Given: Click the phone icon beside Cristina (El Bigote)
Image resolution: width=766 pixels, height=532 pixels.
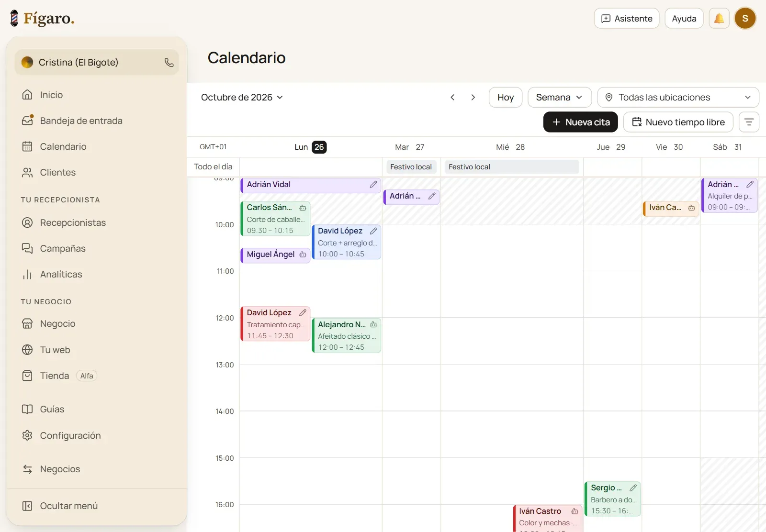Looking at the screenshot, I should [x=169, y=63].
